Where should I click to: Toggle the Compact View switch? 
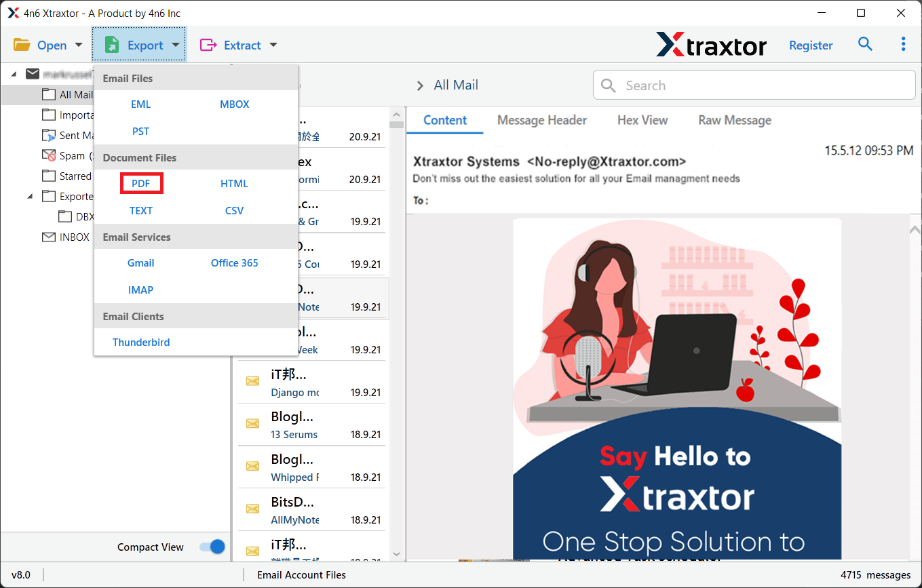pos(212,547)
